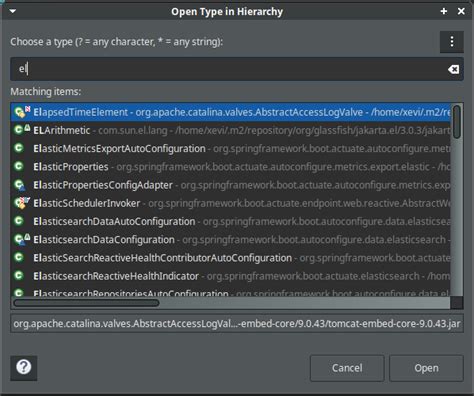Open the three-dot view menu button

point(452,42)
